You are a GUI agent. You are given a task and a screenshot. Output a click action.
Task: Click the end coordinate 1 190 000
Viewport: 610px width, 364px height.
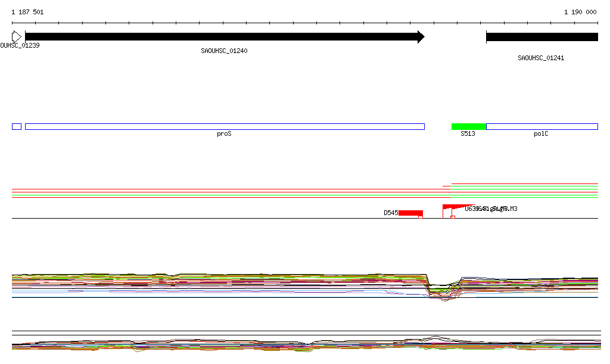click(580, 12)
